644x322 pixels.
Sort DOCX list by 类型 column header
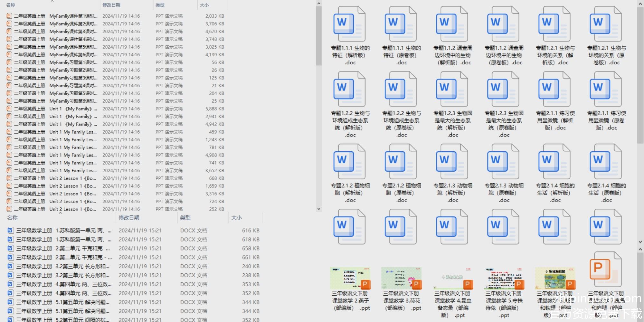tap(185, 218)
